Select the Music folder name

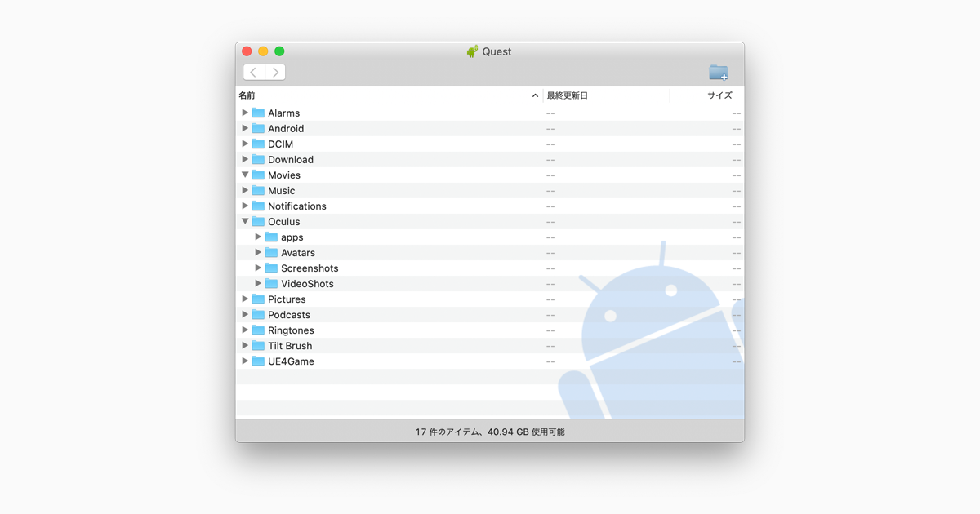[282, 191]
